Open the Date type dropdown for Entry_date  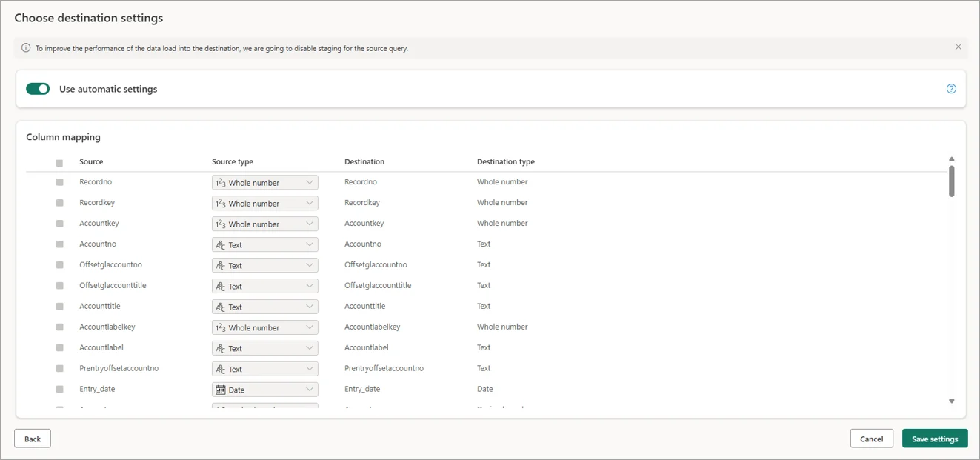click(265, 390)
